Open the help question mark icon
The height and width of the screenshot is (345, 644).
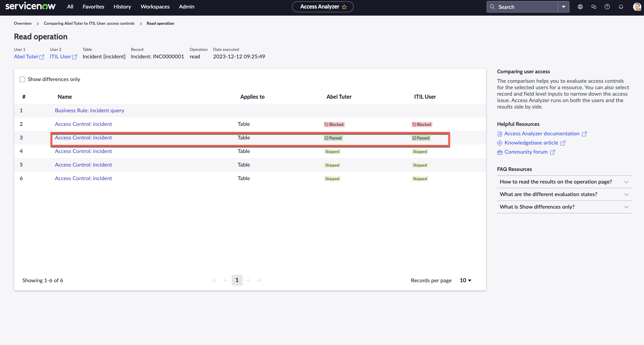pyautogui.click(x=607, y=7)
